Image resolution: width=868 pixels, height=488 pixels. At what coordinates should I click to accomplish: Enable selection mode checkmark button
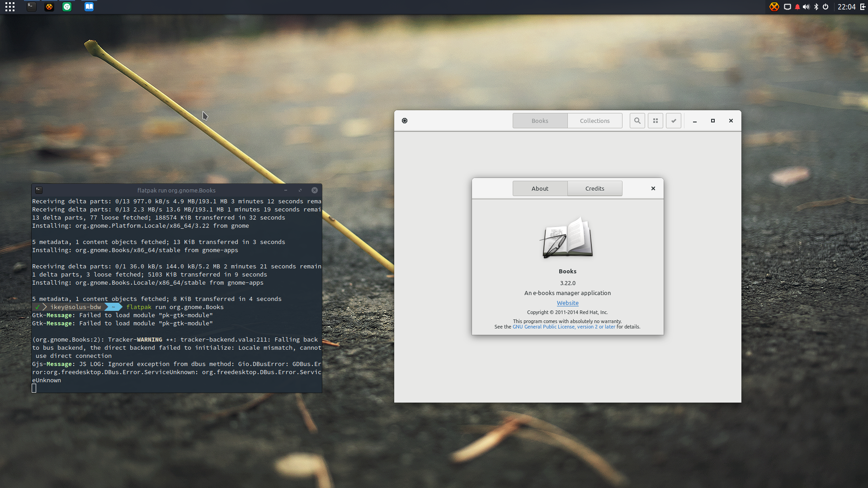673,121
